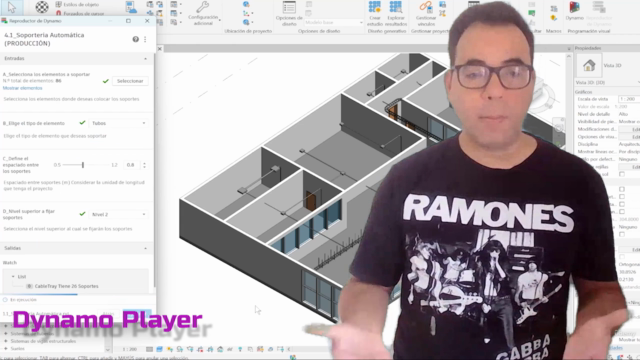Click the sun path icon in view control bar

[169, 349]
